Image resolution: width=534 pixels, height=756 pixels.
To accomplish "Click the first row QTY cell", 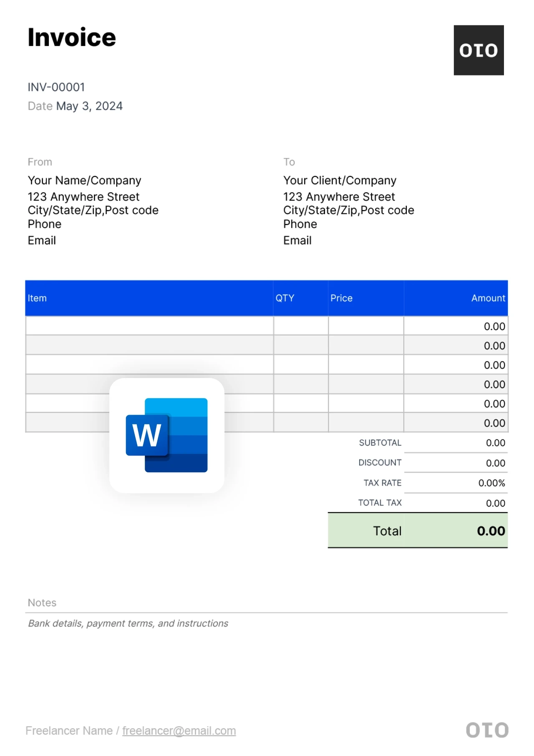I will 301,326.
